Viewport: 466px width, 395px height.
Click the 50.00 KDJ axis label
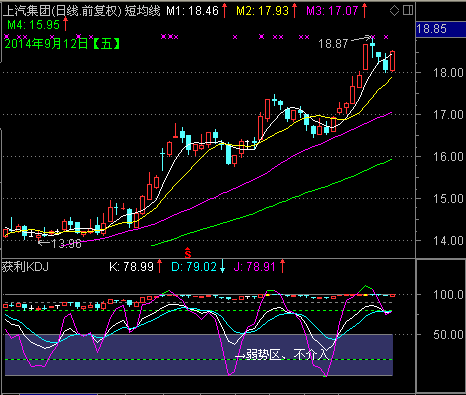448,335
